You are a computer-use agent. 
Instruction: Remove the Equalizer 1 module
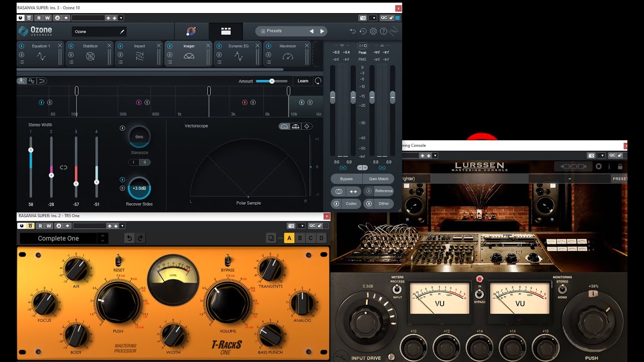[60, 46]
